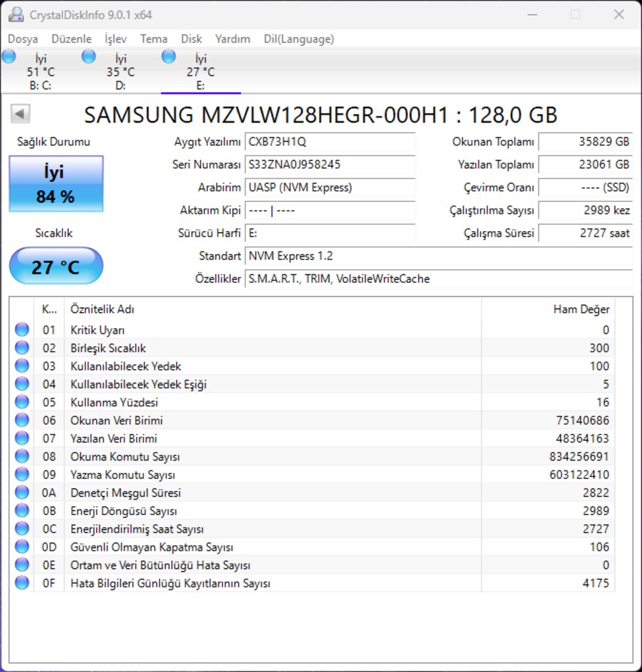This screenshot has width=642, height=672.
Task: Click the Okunan Toplamı value 35829 GB
Action: click(x=586, y=142)
